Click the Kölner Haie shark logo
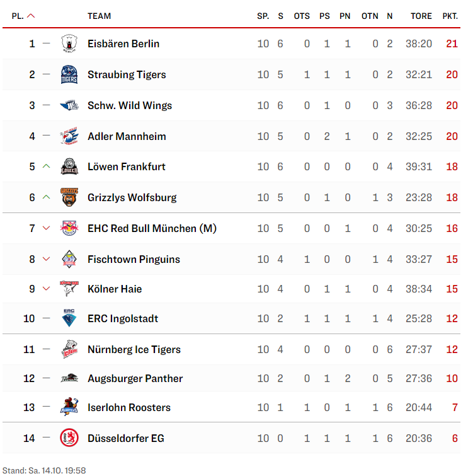The height and width of the screenshot is (476, 473). [69, 289]
